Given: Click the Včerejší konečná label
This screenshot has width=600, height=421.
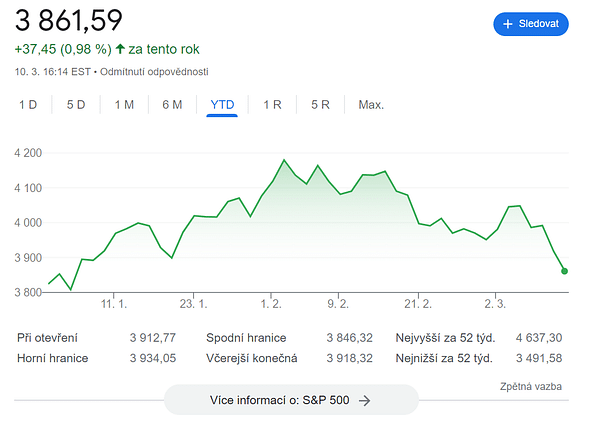Looking at the screenshot, I should click(x=251, y=358).
